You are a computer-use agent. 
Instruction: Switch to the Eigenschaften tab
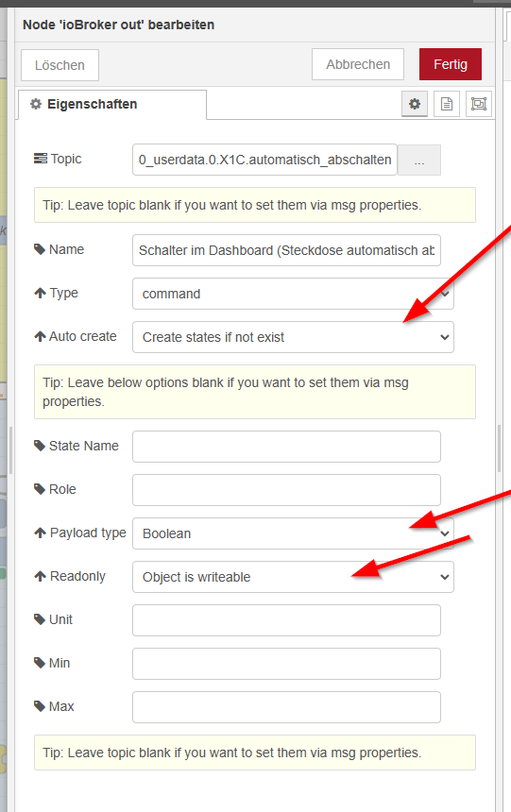[x=111, y=104]
